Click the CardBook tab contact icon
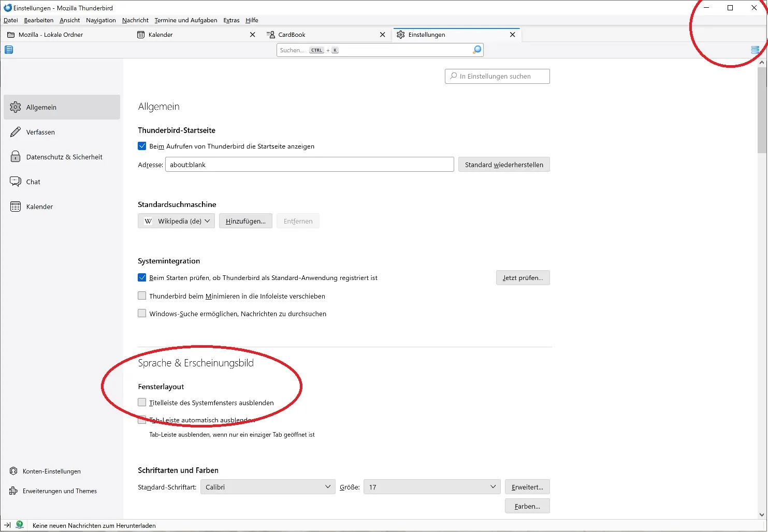The image size is (768, 532). tap(271, 35)
